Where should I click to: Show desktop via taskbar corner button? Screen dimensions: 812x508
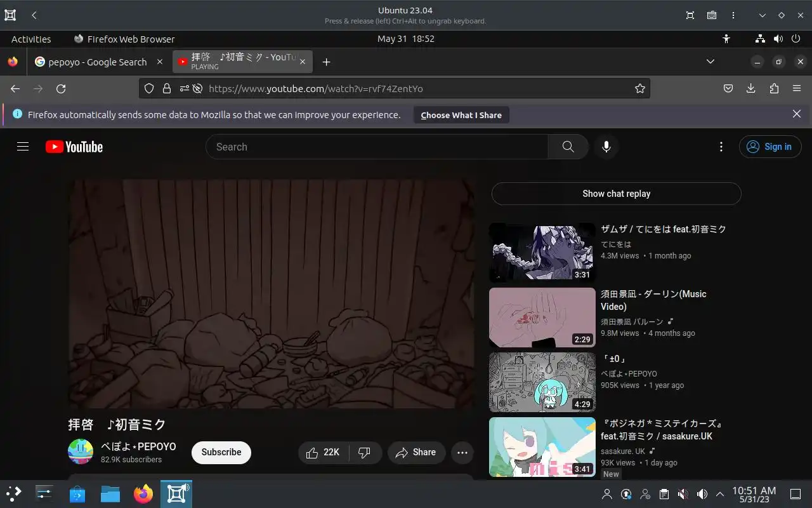(796, 494)
